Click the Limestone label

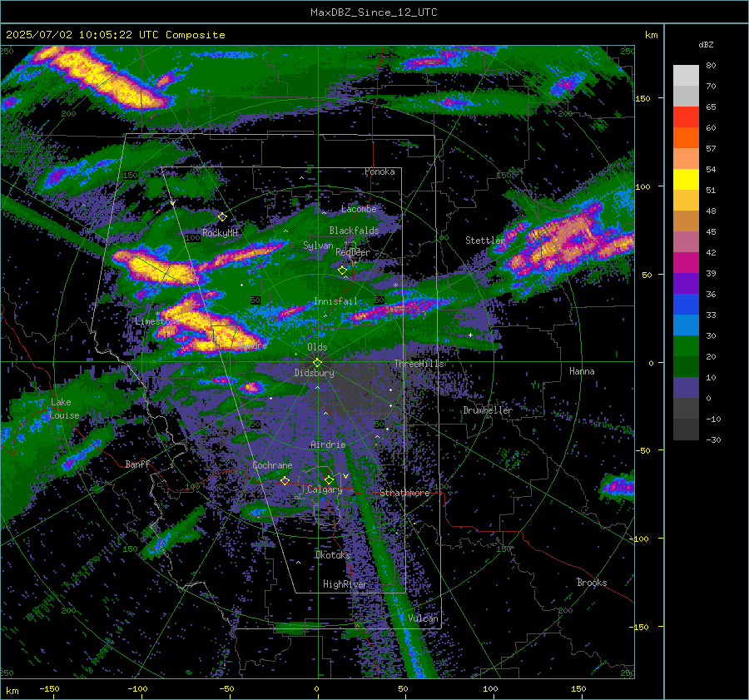tap(156, 321)
